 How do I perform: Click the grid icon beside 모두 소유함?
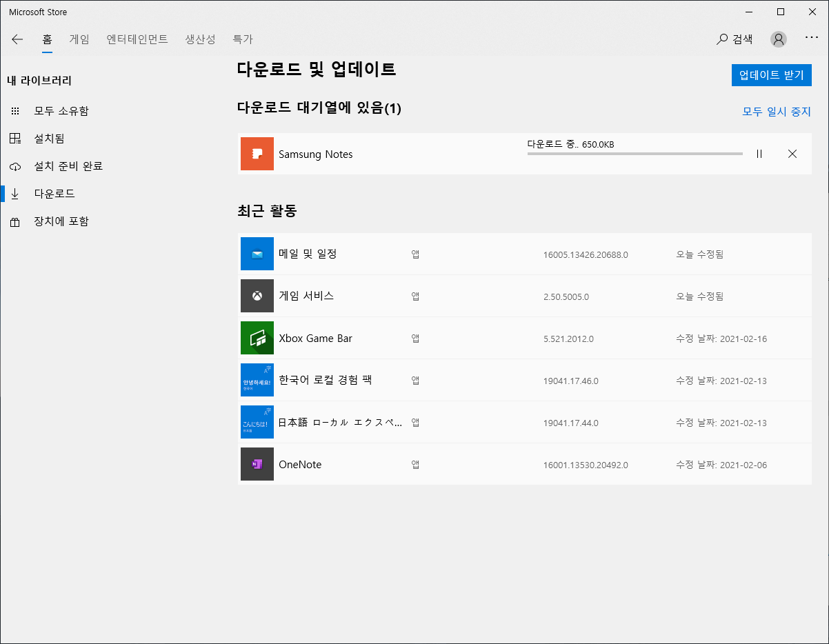(15, 111)
